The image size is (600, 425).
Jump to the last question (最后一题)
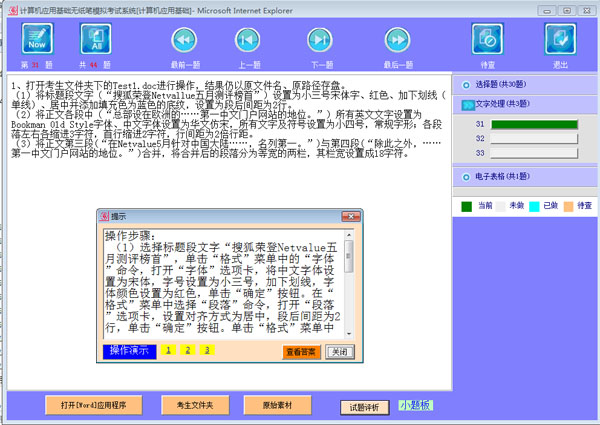point(397,39)
